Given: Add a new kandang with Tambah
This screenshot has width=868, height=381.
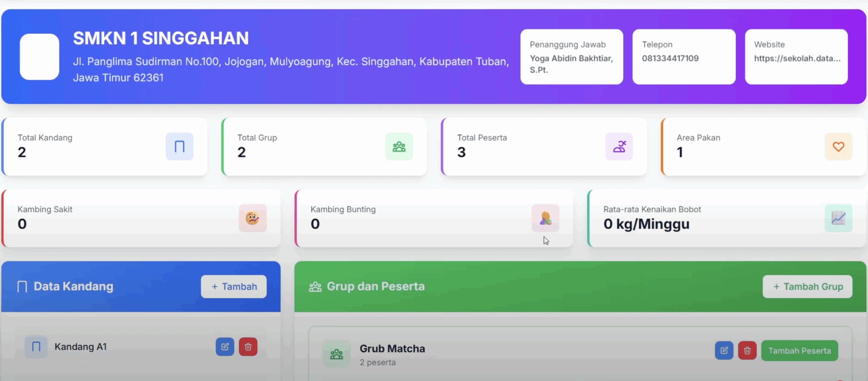Looking at the screenshot, I should 234,287.
